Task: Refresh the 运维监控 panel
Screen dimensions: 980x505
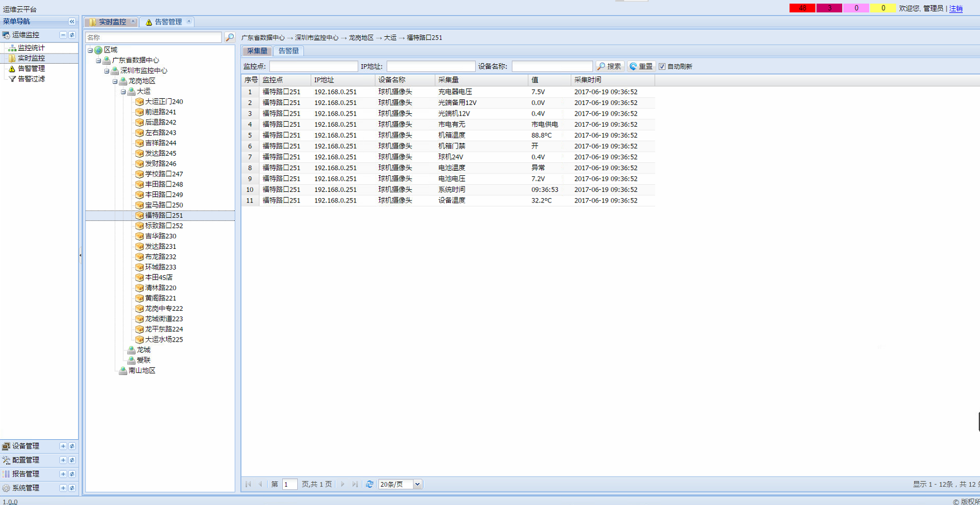Action: pyautogui.click(x=72, y=35)
